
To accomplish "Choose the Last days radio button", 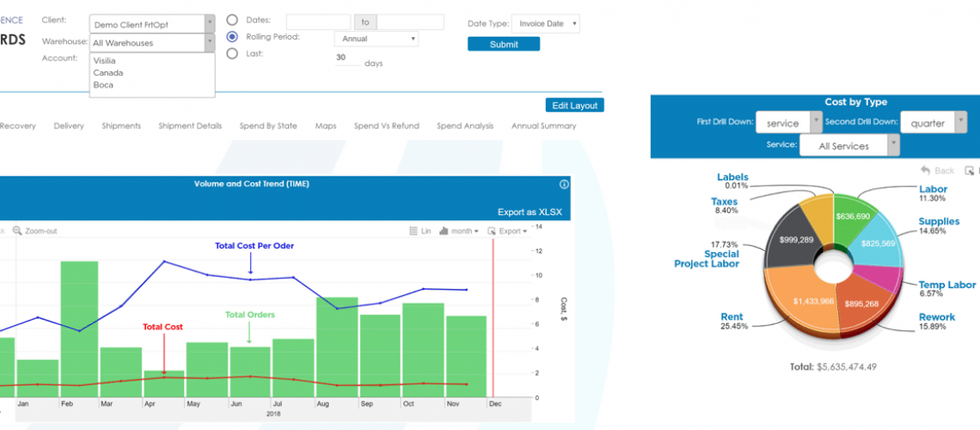I will (x=232, y=53).
